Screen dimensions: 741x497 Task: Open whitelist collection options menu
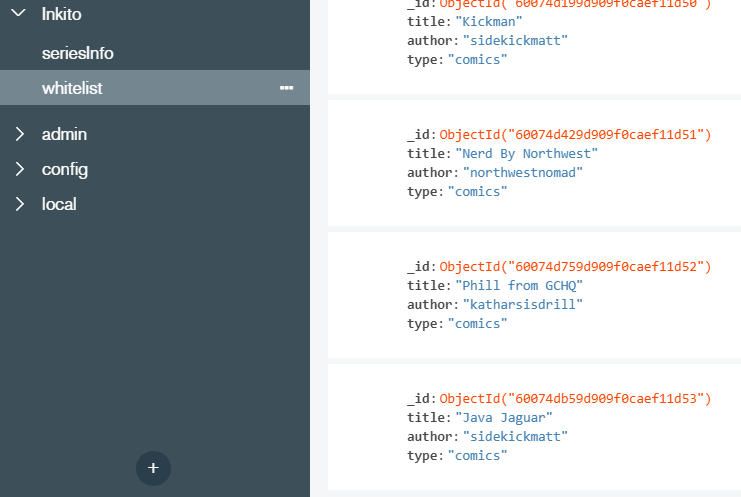(x=286, y=88)
